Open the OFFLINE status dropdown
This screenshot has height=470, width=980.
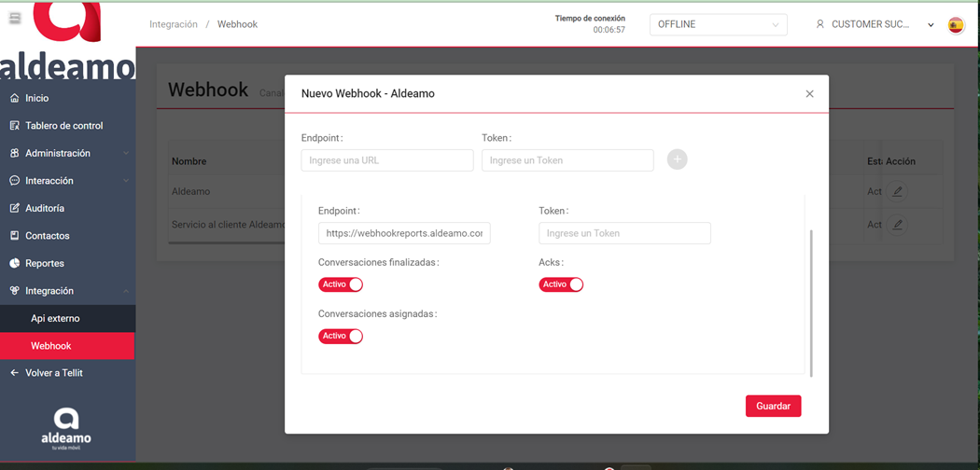718,24
